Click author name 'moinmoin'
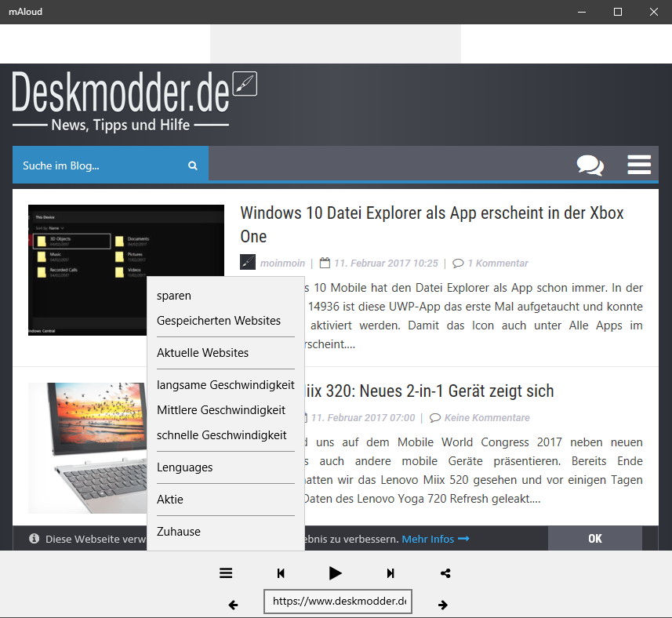The height and width of the screenshot is (618, 672). coord(282,264)
